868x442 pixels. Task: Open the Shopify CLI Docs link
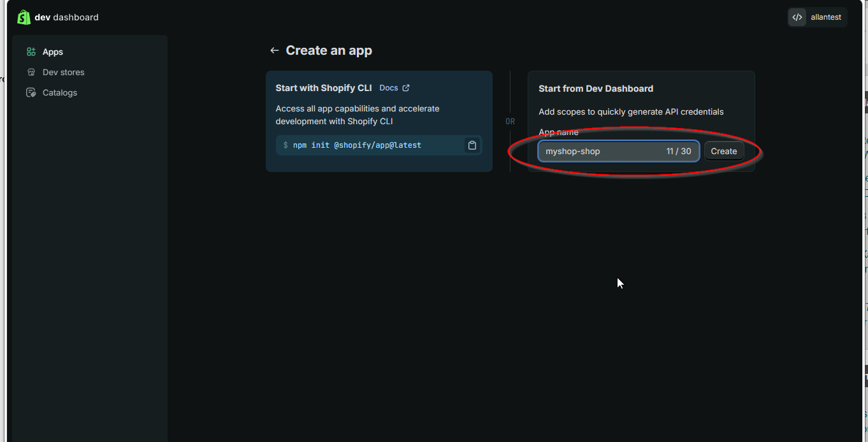pos(390,88)
